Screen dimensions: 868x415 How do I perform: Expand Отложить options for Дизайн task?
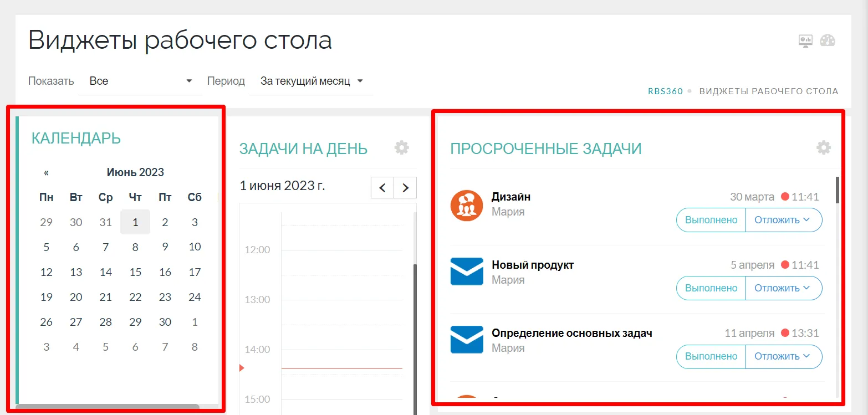pyautogui.click(x=783, y=220)
